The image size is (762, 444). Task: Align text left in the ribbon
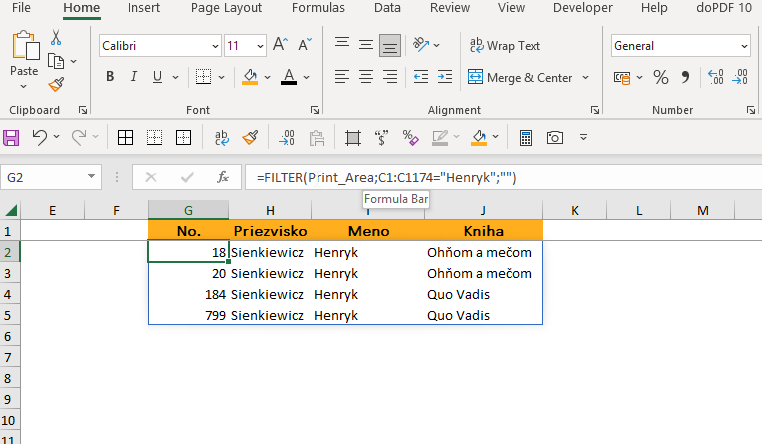click(342, 77)
